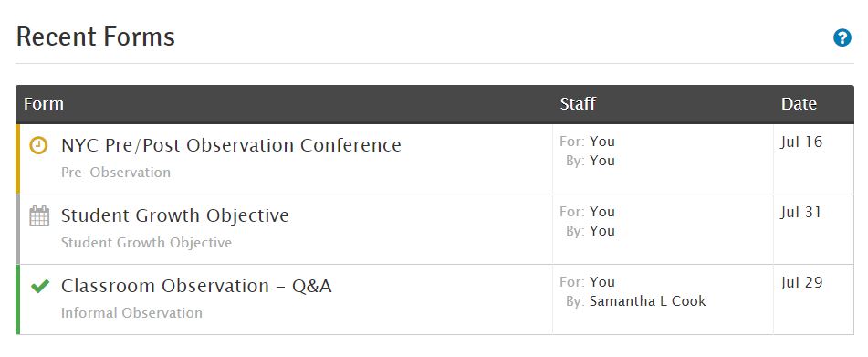868x357 pixels.
Task: Click staff cell of the conference row
Action: point(663,159)
